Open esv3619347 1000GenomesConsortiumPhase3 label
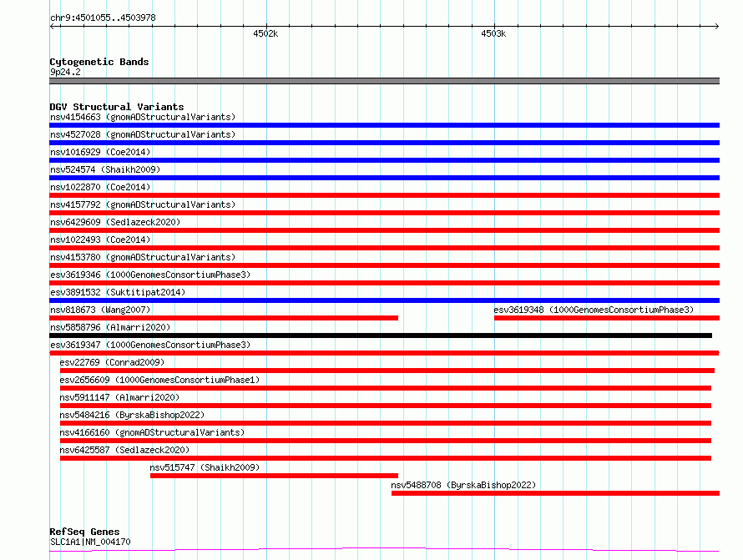 coord(150,345)
